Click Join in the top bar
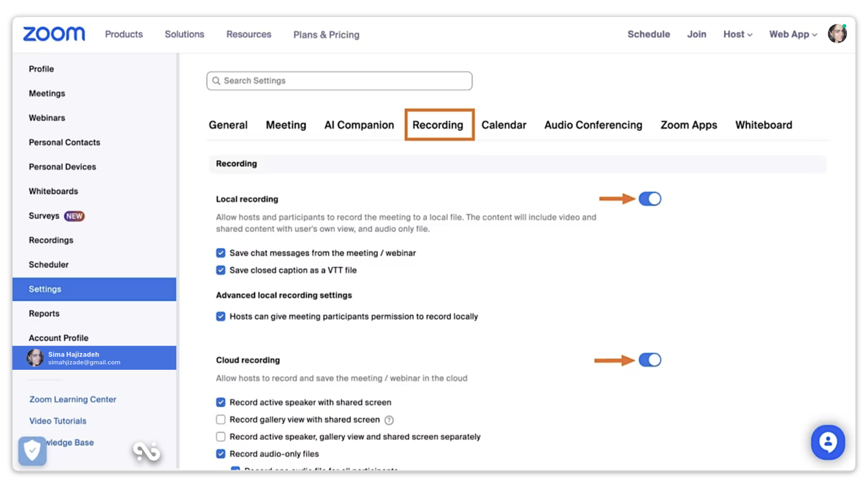Image resolution: width=868 pixels, height=488 pixels. [697, 34]
